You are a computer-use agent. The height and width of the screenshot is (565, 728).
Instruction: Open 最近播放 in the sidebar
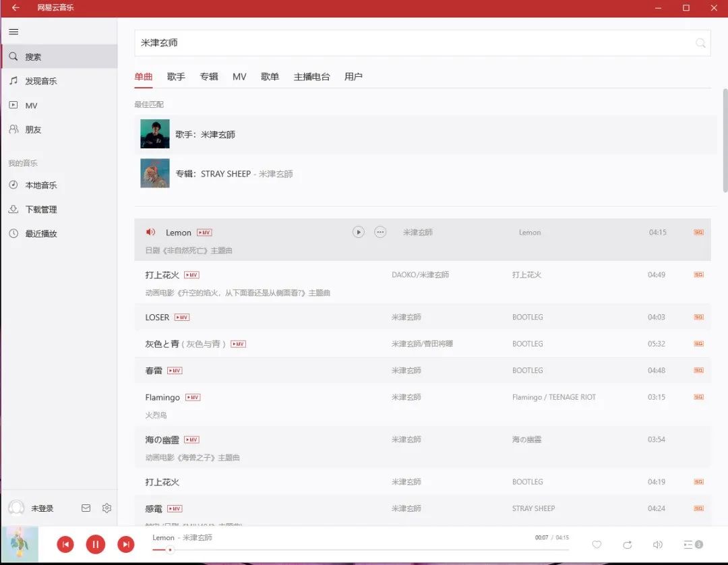[59, 233]
